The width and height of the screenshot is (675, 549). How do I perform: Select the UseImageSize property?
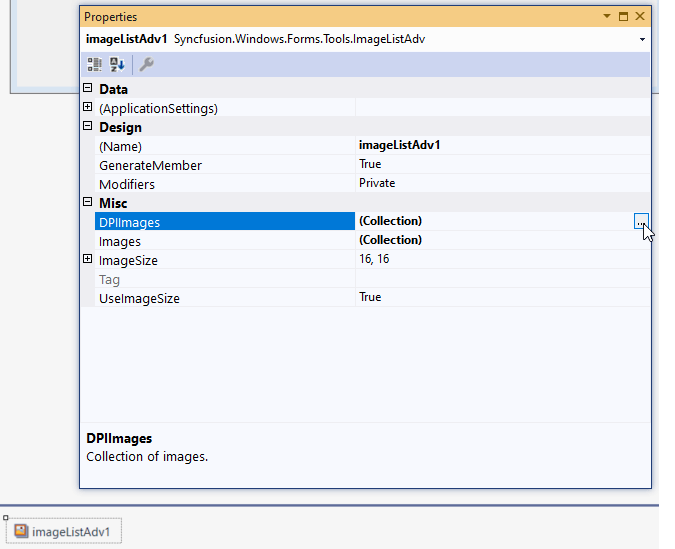click(139, 298)
